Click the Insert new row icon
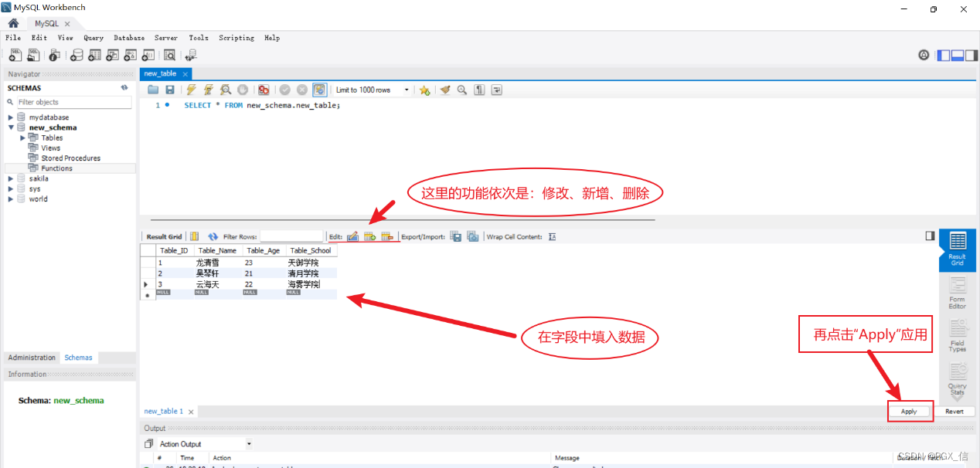 pyautogui.click(x=370, y=236)
